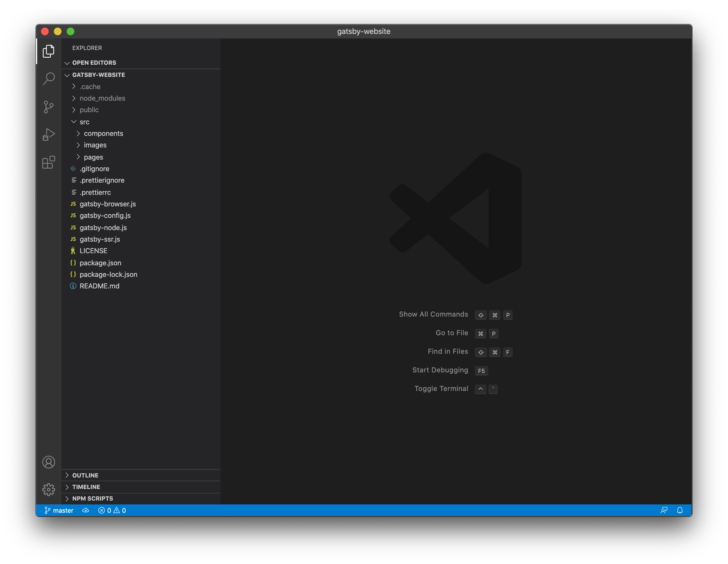Expand the node_modules folder
The height and width of the screenshot is (564, 728).
click(x=141, y=98)
